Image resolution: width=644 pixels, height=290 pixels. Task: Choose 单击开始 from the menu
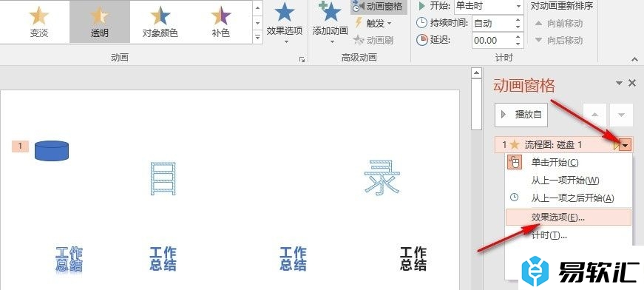(x=569, y=163)
